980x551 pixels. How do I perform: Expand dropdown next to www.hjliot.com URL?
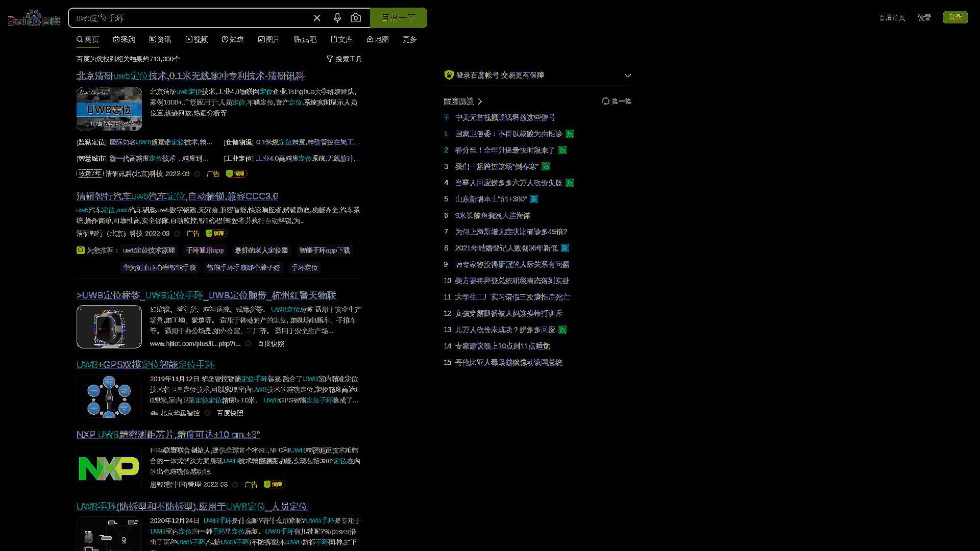point(248,344)
